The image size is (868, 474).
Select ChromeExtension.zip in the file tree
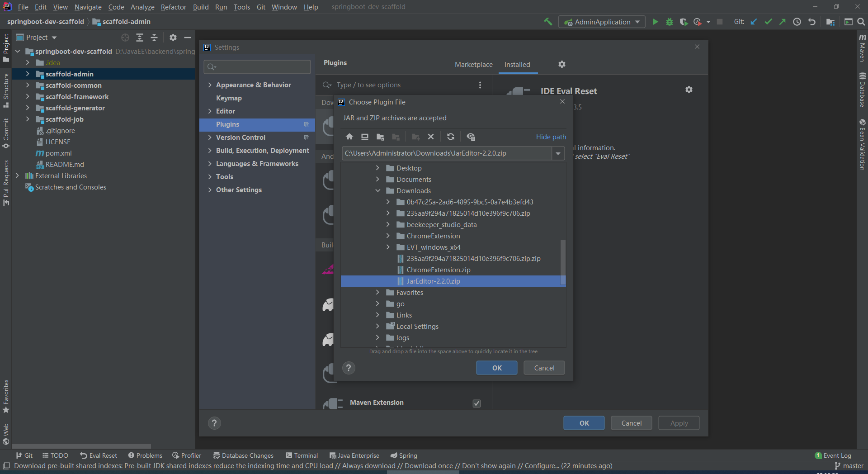click(438, 270)
